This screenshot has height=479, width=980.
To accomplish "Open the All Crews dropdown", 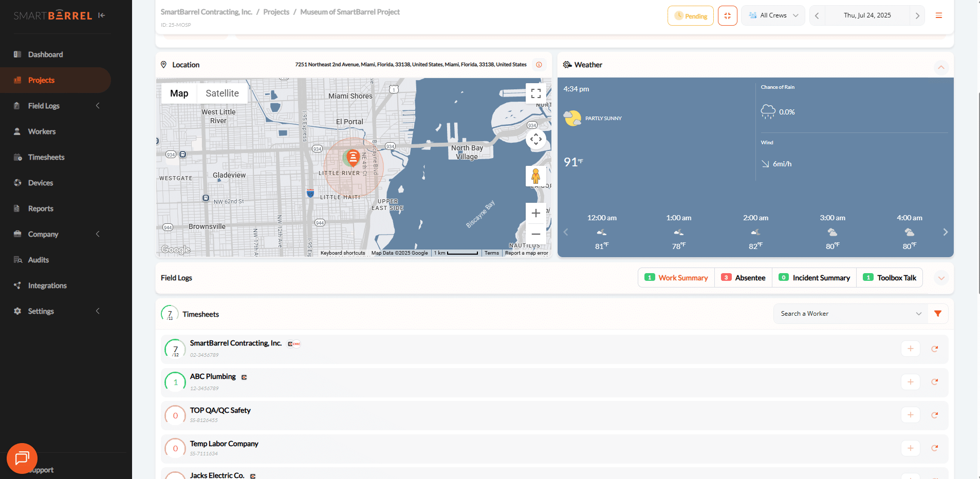I will coord(772,15).
